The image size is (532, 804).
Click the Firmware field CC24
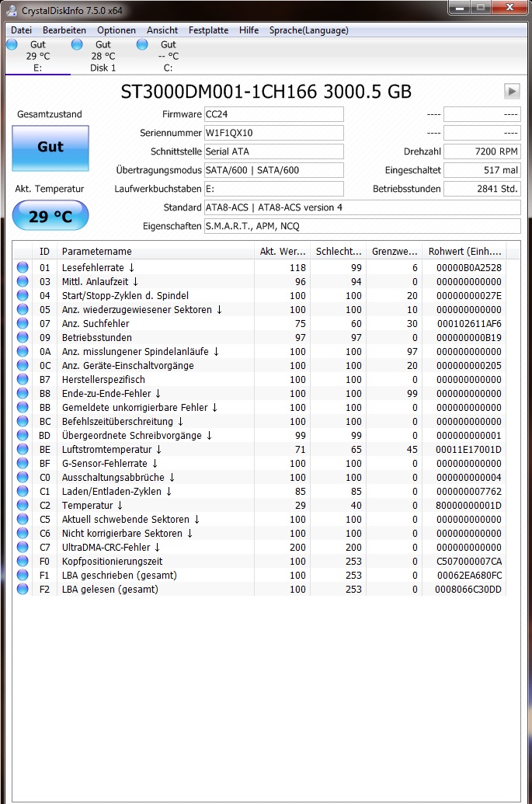[273, 114]
